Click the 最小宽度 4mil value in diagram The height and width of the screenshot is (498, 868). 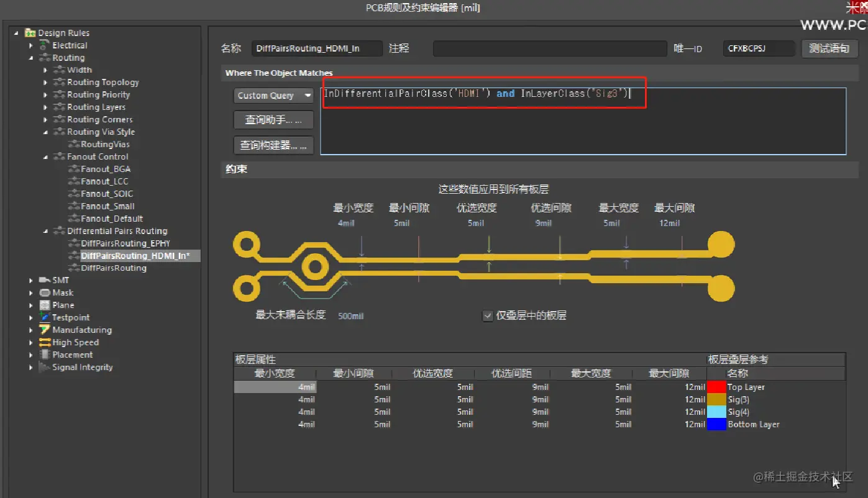click(346, 223)
